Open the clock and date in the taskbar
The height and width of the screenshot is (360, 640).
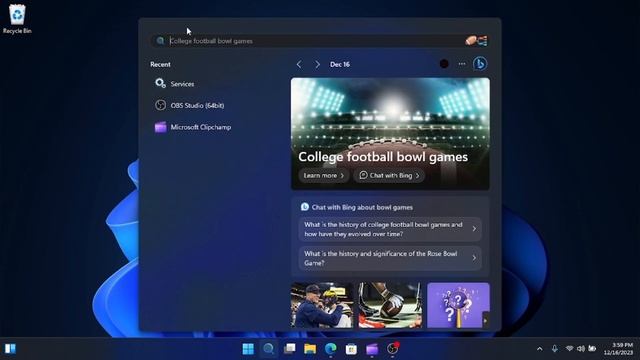tap(618, 349)
